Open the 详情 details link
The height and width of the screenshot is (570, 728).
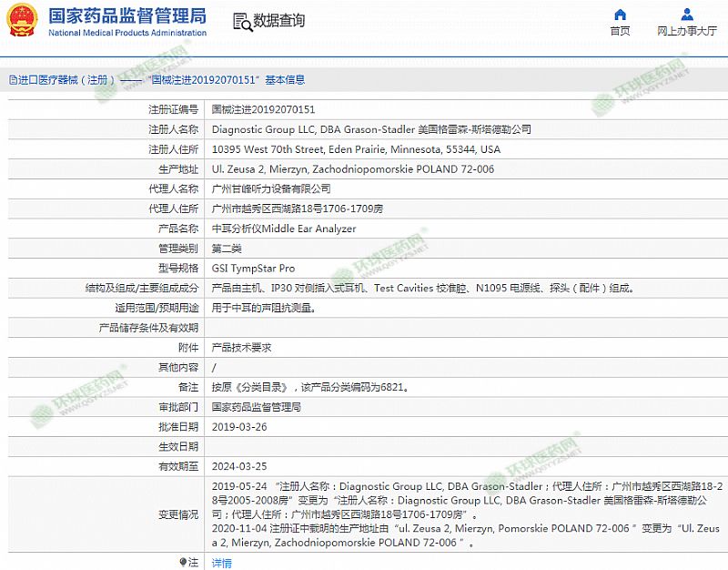[221, 563]
